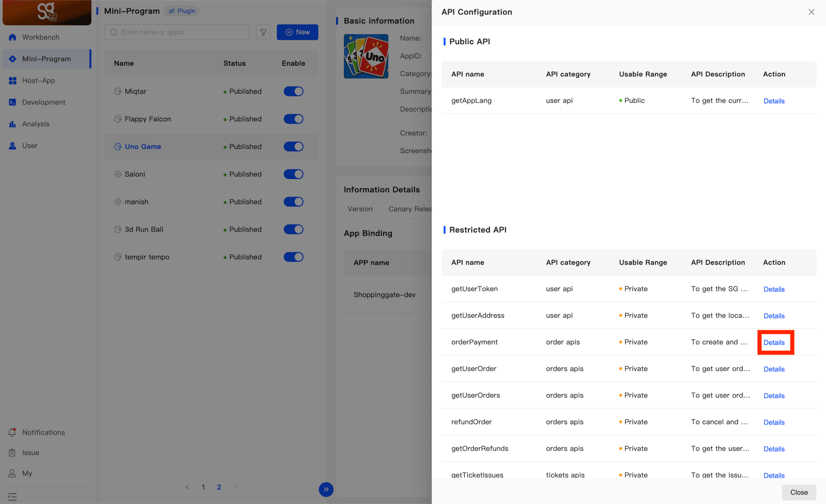The image size is (826, 504).
Task: Toggle the Saloni enable switch
Action: (x=293, y=174)
